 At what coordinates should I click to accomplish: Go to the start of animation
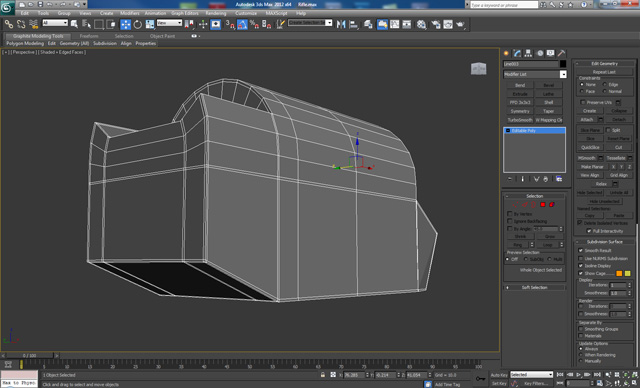pyautogui.click(x=560, y=375)
